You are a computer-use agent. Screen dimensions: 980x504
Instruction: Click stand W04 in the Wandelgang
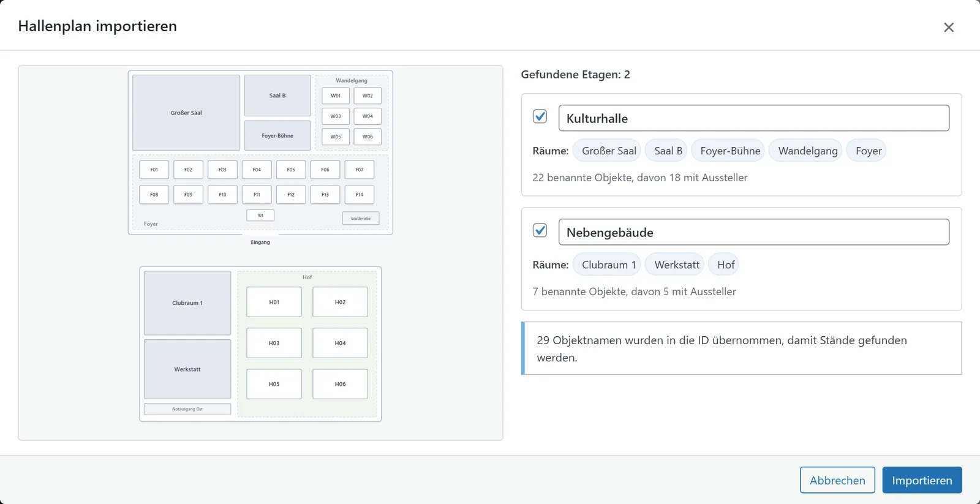click(x=367, y=116)
